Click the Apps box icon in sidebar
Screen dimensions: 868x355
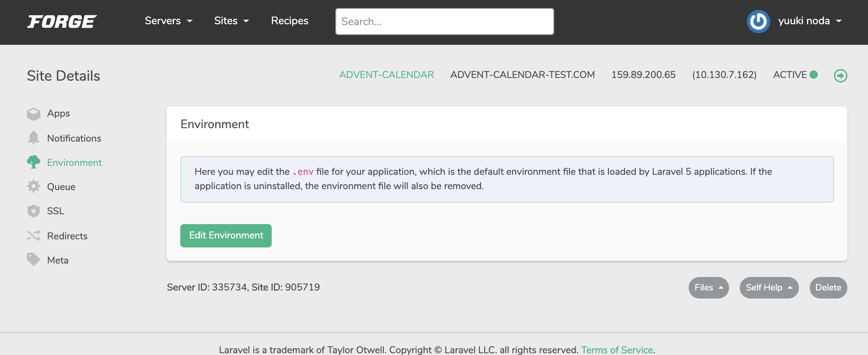point(34,114)
